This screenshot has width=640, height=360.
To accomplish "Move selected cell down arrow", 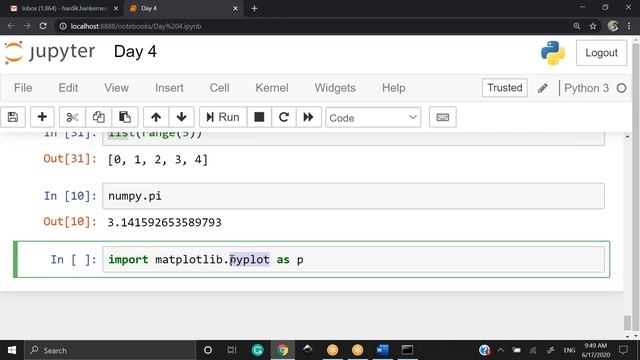I will point(181,117).
